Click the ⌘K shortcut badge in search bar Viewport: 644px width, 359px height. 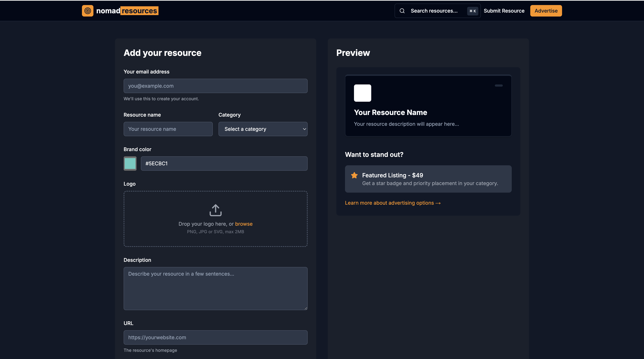pos(473,11)
